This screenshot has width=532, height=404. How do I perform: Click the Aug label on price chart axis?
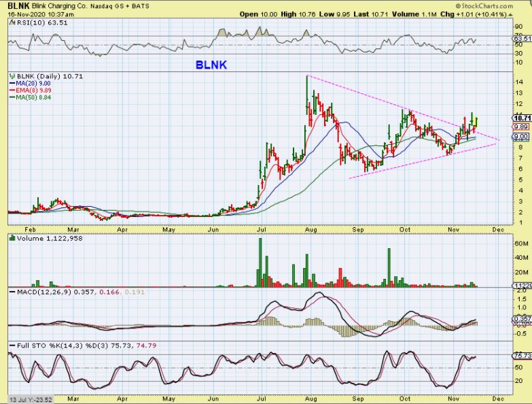[x=311, y=229]
